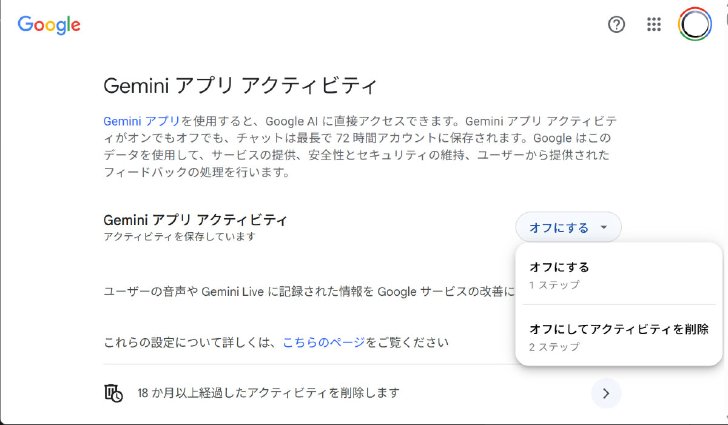Click アクティビティを保存しています status text
The width and height of the screenshot is (728, 425).
(x=179, y=236)
